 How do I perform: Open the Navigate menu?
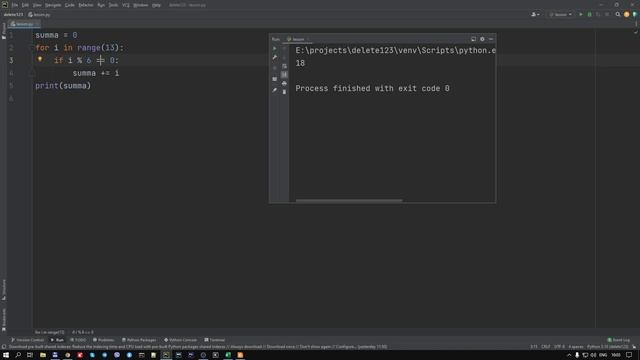click(x=53, y=5)
